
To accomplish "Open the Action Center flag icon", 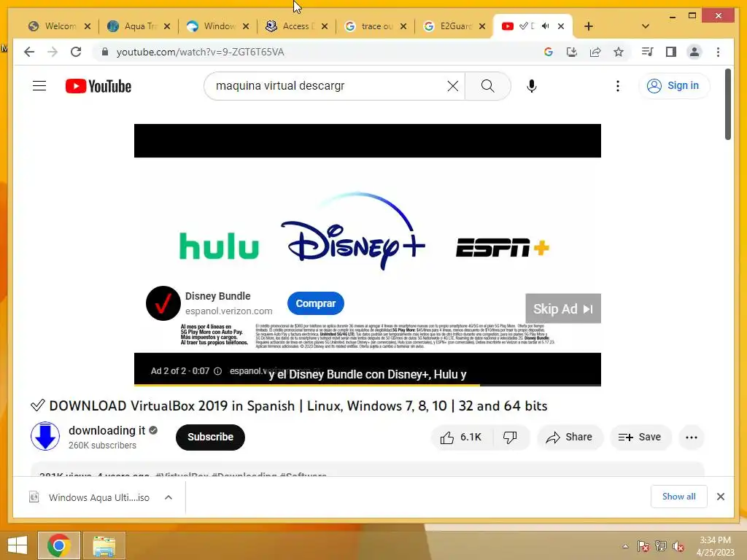I will point(643,546).
